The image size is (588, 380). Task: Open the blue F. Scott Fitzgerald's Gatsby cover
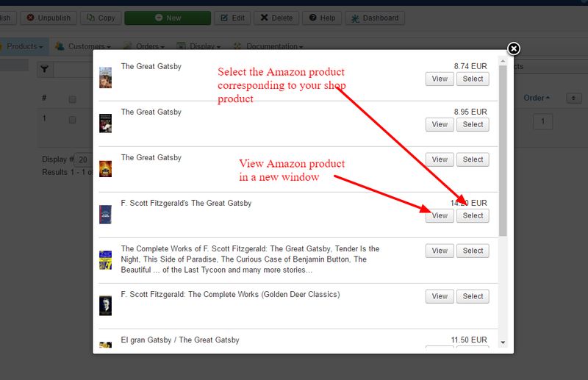(x=105, y=214)
